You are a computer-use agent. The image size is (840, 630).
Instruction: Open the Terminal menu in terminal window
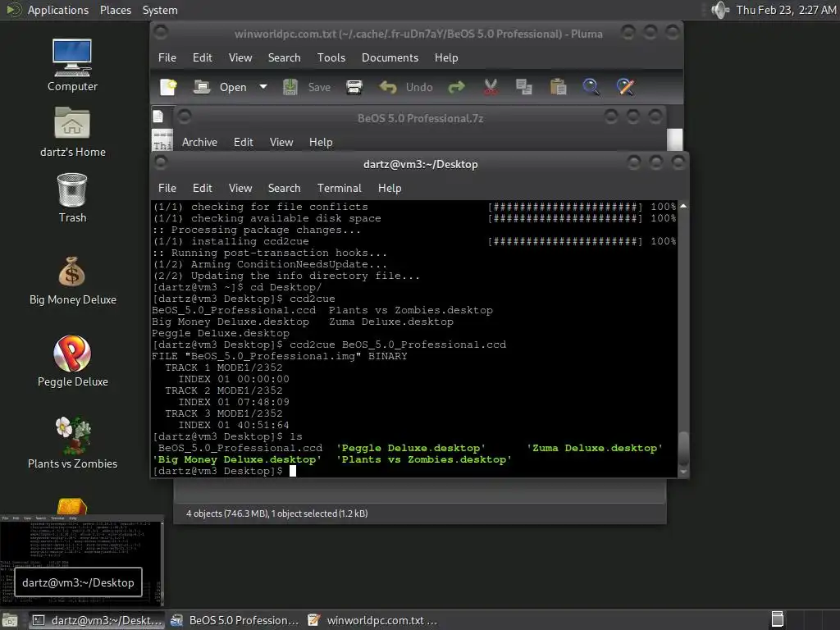(339, 188)
